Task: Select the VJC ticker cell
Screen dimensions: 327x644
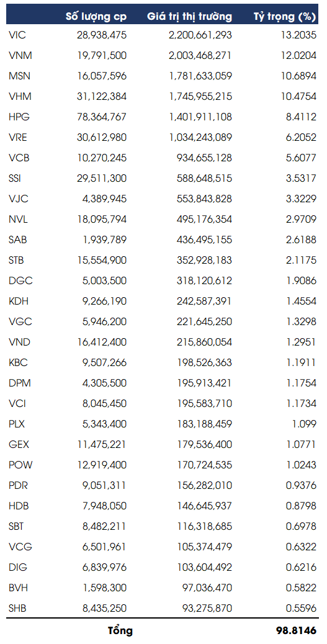Action: [x=18, y=199]
